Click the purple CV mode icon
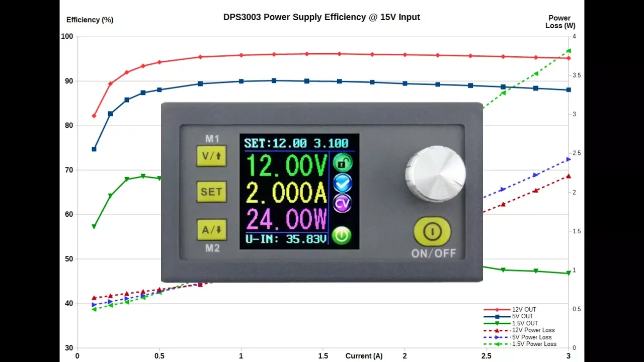Image resolution: width=644 pixels, height=362 pixels. 343,204
